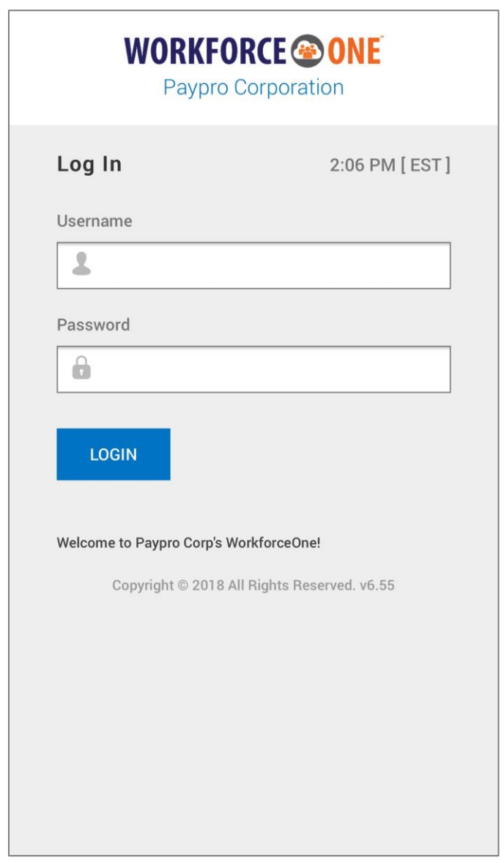This screenshot has height=863, width=504.
Task: Click the 'Paypro Corporation' text
Action: [253, 88]
